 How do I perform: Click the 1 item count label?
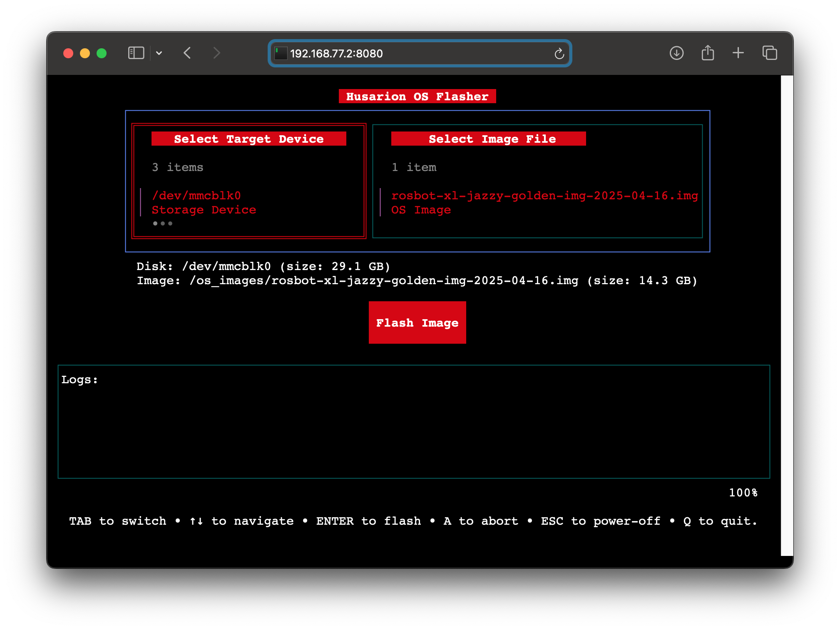point(414,167)
